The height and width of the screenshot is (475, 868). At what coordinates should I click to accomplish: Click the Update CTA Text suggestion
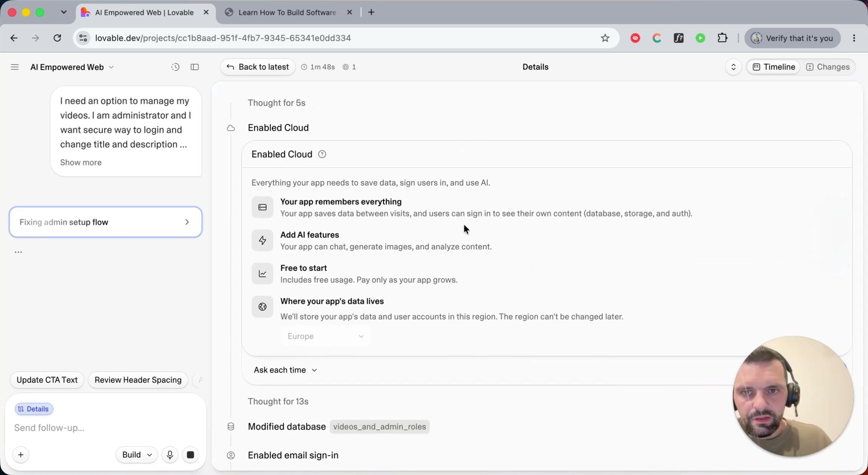click(x=47, y=380)
